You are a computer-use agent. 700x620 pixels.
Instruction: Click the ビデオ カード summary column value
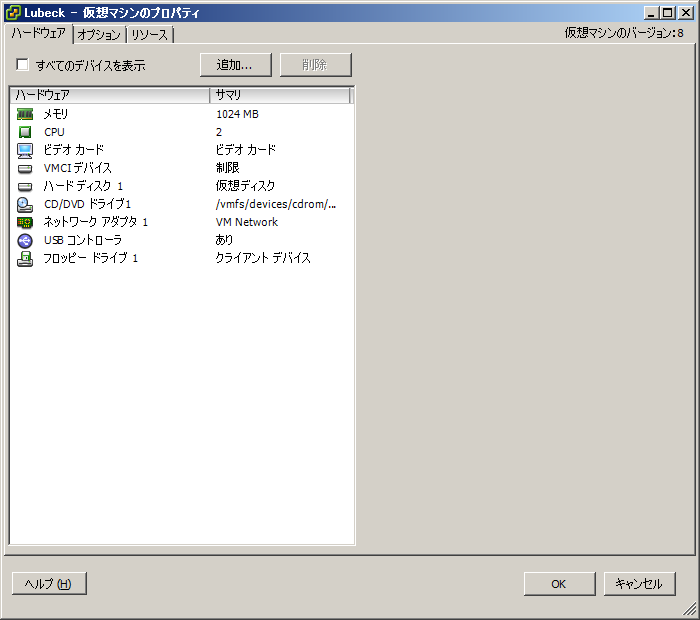tap(246, 150)
